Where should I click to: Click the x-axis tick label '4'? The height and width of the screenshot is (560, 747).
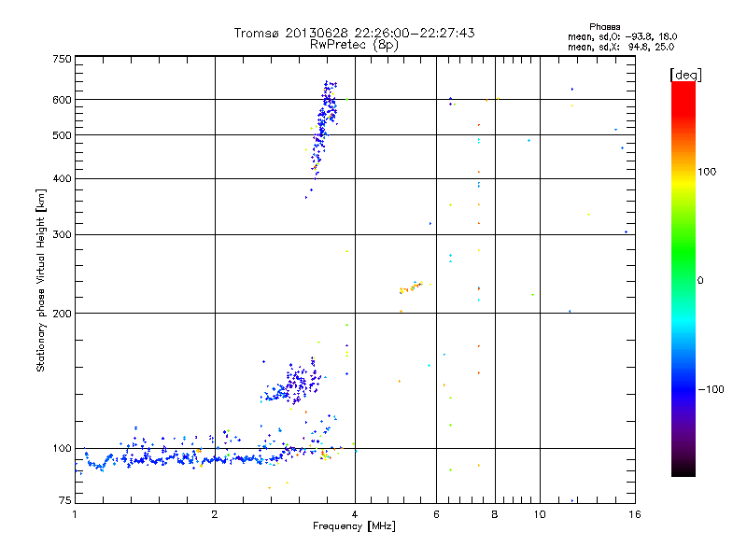coord(355,514)
